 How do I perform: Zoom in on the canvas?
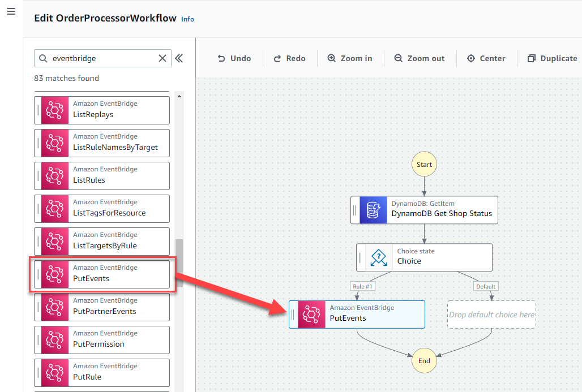tap(350, 58)
